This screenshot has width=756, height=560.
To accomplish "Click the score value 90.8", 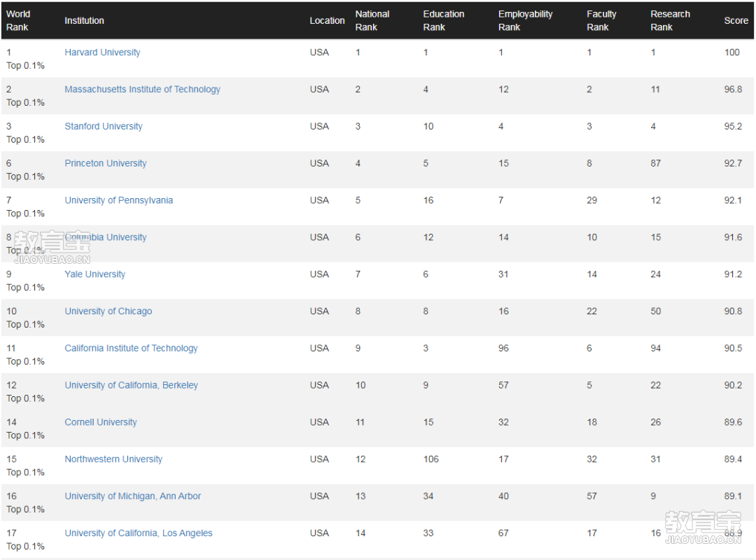I will 733,311.
